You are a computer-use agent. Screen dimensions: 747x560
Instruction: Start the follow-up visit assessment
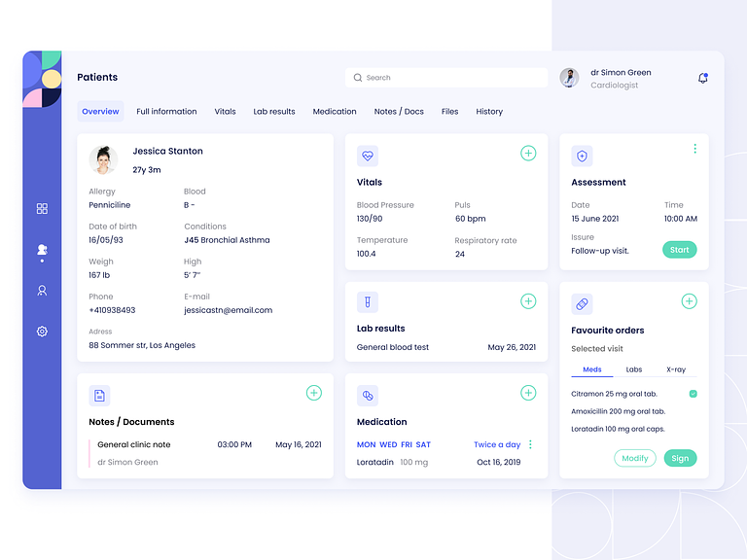[679, 250]
